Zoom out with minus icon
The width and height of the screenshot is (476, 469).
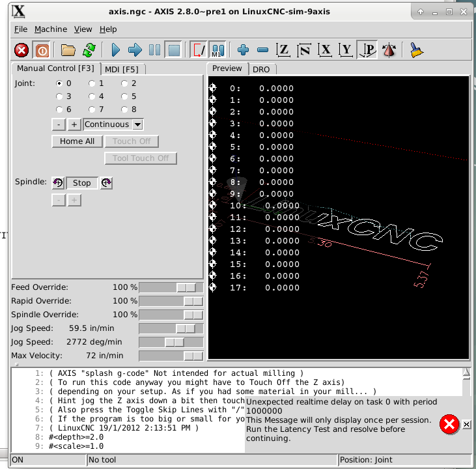(x=262, y=50)
